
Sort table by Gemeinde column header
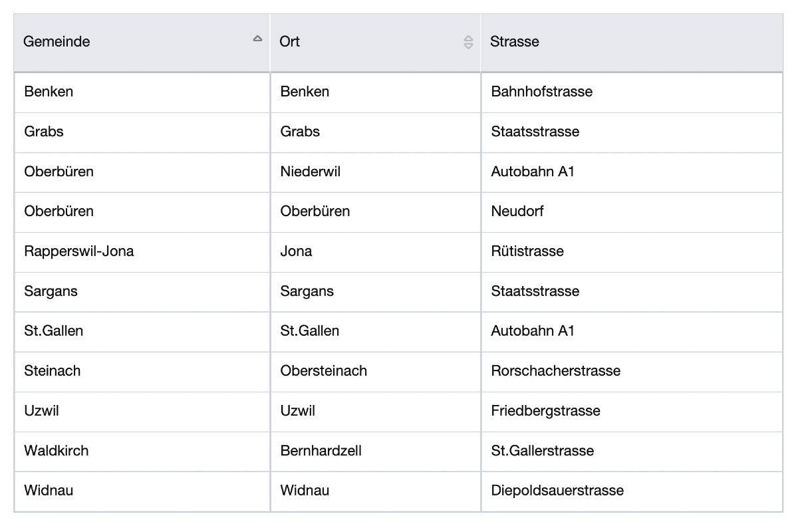57,41
